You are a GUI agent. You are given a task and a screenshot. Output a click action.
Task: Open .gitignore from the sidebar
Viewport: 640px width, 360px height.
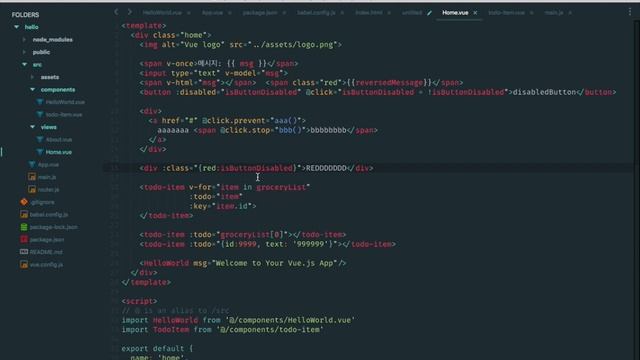point(42,202)
